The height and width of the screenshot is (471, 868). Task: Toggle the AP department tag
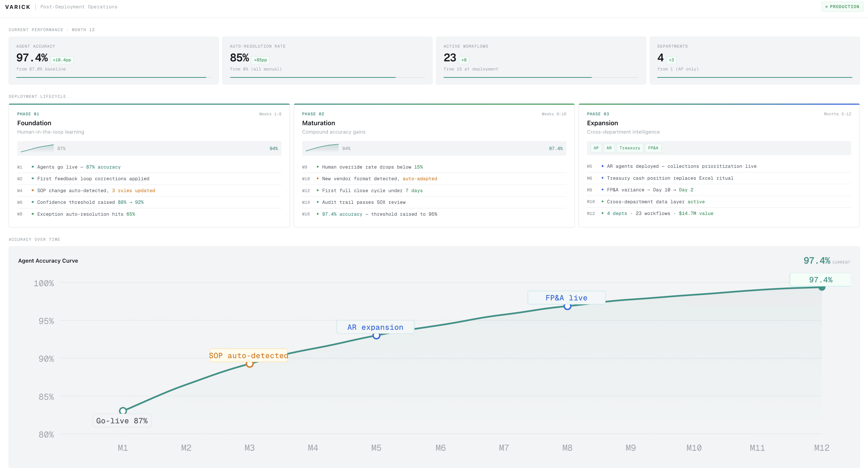click(596, 148)
